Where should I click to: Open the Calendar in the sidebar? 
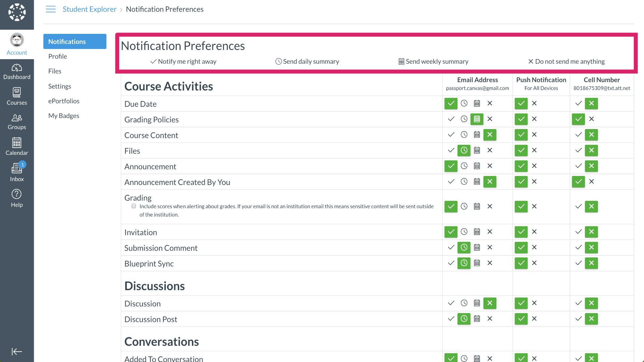(x=17, y=146)
